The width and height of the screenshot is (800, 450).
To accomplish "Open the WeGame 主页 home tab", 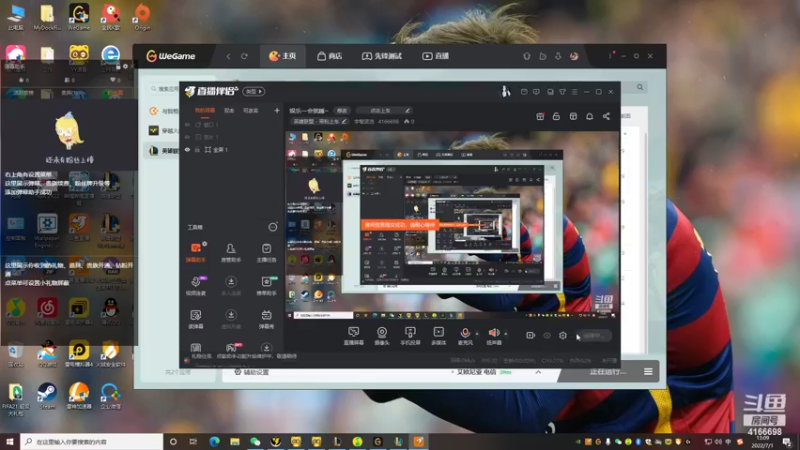I will (283, 56).
